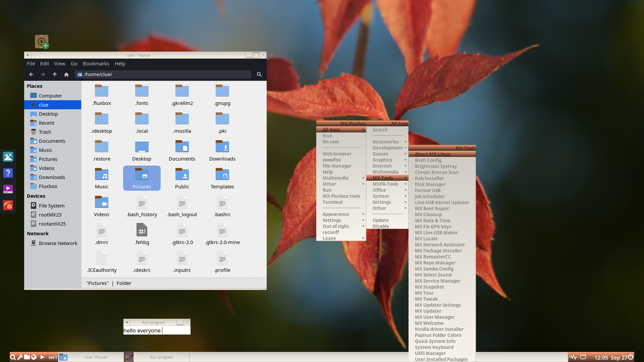644x362 pixels.
Task: Click the globe web browser taskbar icon
Action: point(34,357)
